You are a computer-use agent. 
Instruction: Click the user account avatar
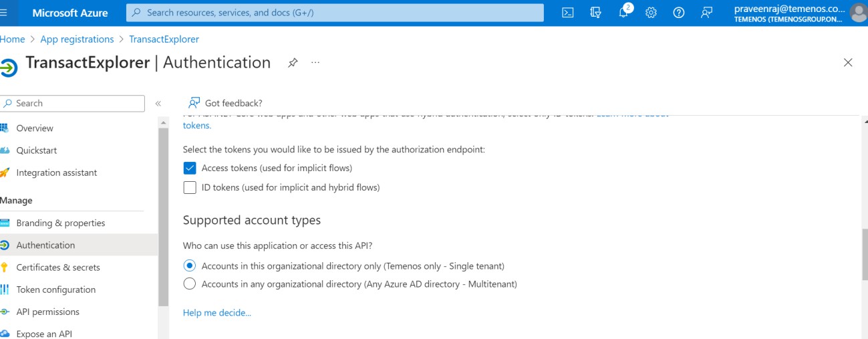859,13
